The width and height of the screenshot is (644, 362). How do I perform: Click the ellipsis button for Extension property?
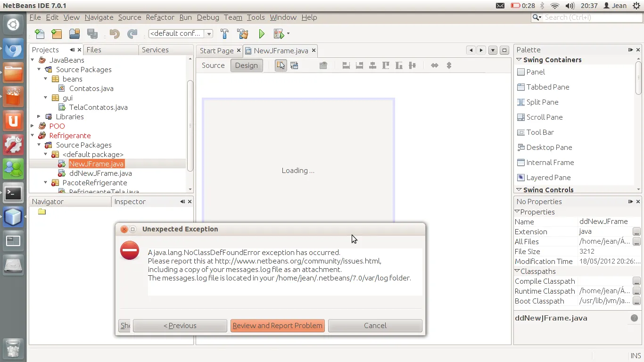[636, 232]
